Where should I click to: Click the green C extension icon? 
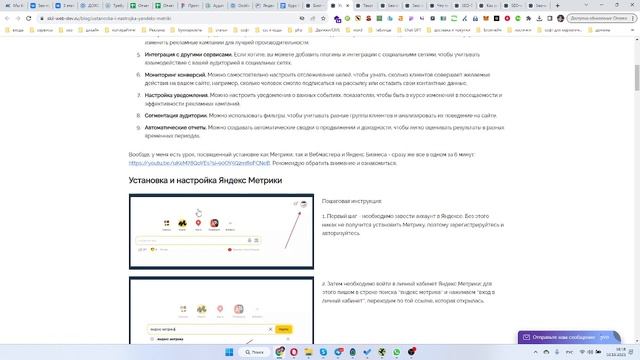(518, 18)
